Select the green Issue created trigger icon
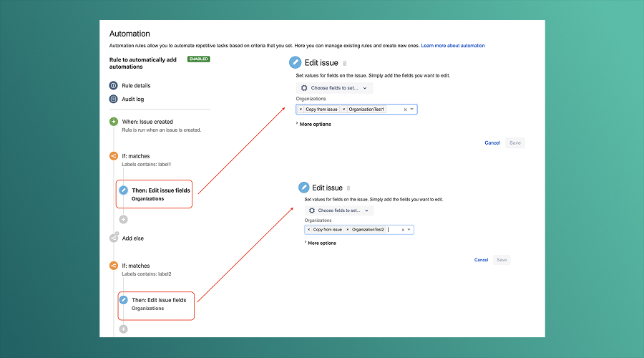 point(114,122)
